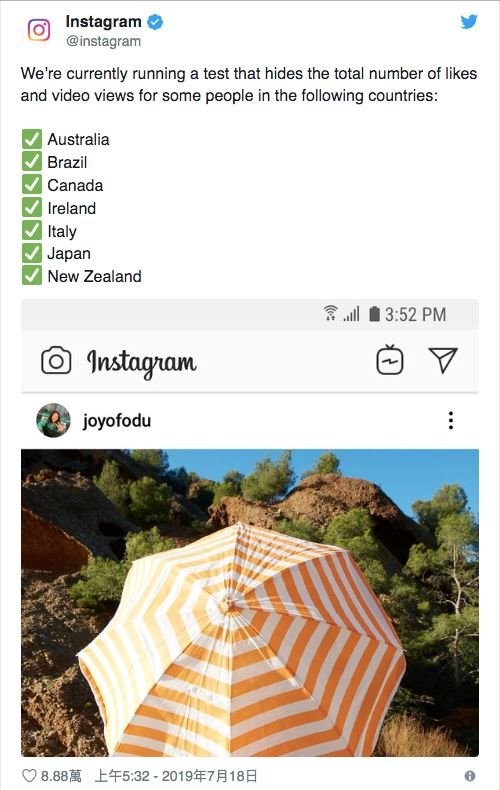Open the striped umbrella photo
Viewport: 500px width, 790px height.
pyautogui.click(x=250, y=603)
